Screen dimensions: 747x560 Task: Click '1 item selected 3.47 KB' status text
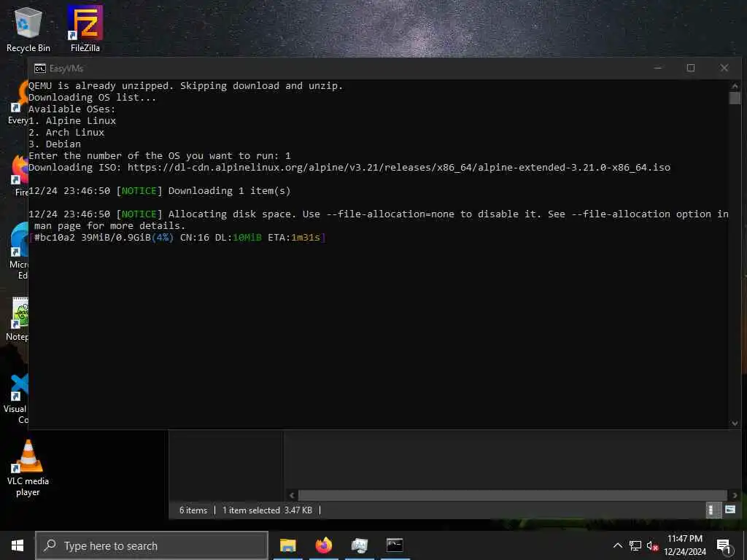[267, 510]
